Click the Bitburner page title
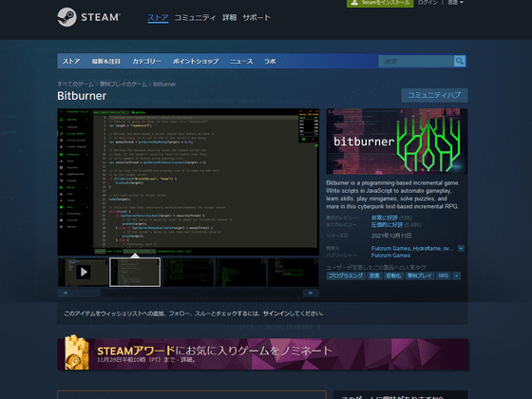The width and height of the screenshot is (532, 399). point(82,96)
